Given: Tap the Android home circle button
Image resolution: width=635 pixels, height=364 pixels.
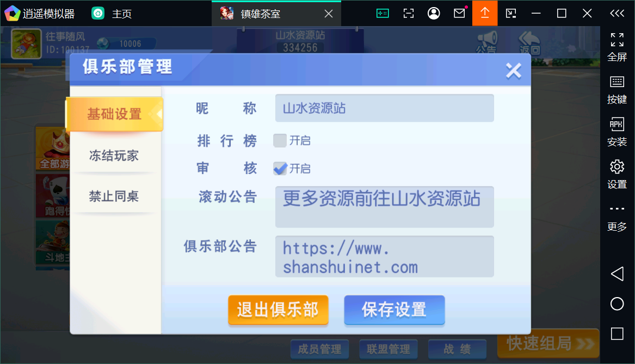Looking at the screenshot, I should 617,304.
